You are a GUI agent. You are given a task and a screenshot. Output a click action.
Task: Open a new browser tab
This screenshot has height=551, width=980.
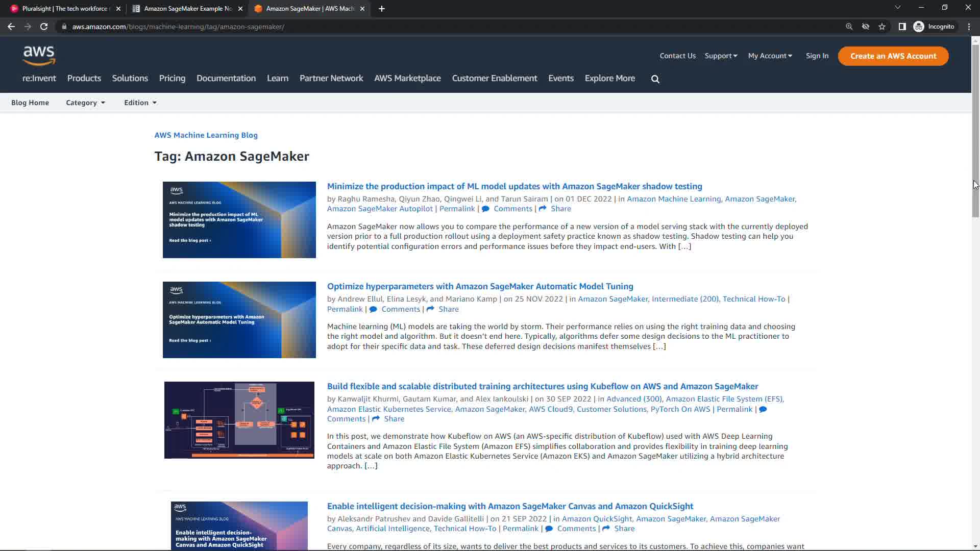(x=382, y=9)
